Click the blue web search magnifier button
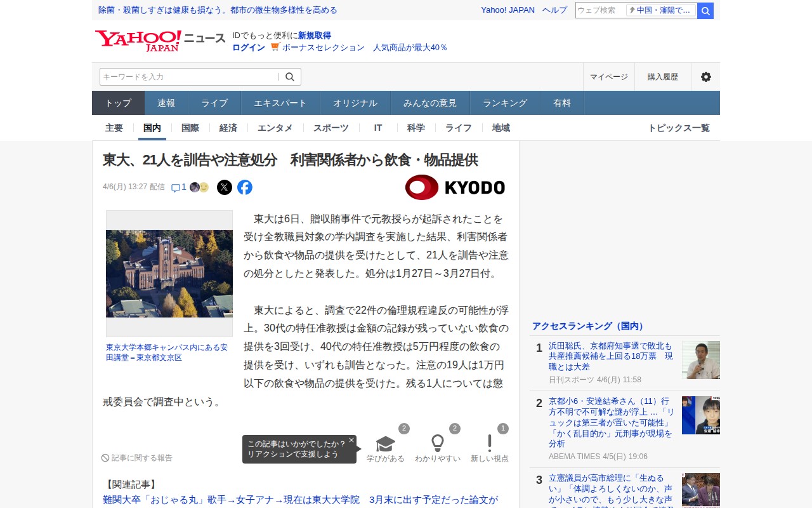812x508 pixels. [705, 11]
